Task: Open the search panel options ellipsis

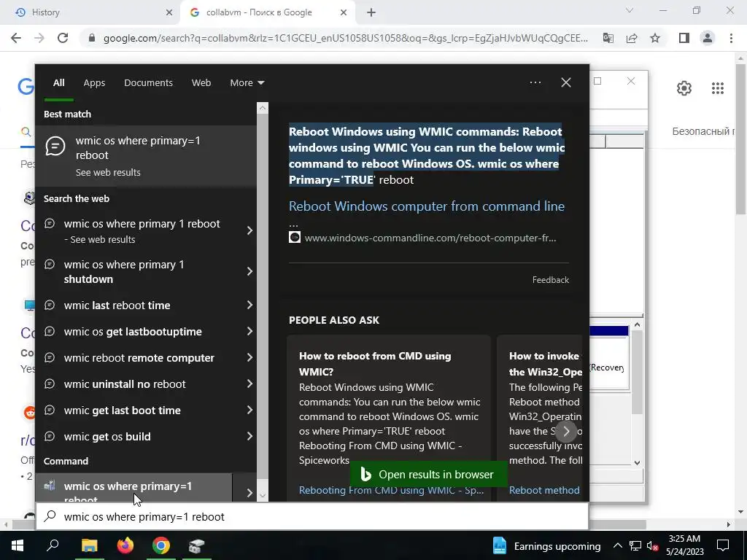Action: [535, 82]
